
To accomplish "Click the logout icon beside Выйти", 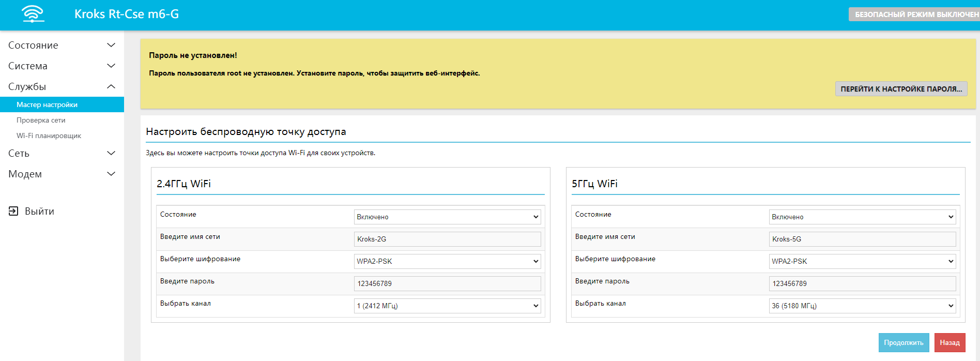I will (x=13, y=211).
